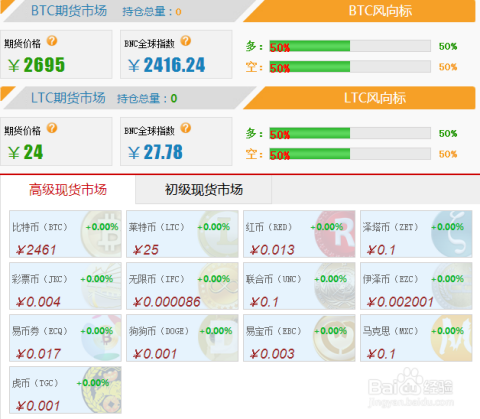Click BTC global index ¥2416.24
The height and width of the screenshot is (419, 480).
(x=167, y=65)
